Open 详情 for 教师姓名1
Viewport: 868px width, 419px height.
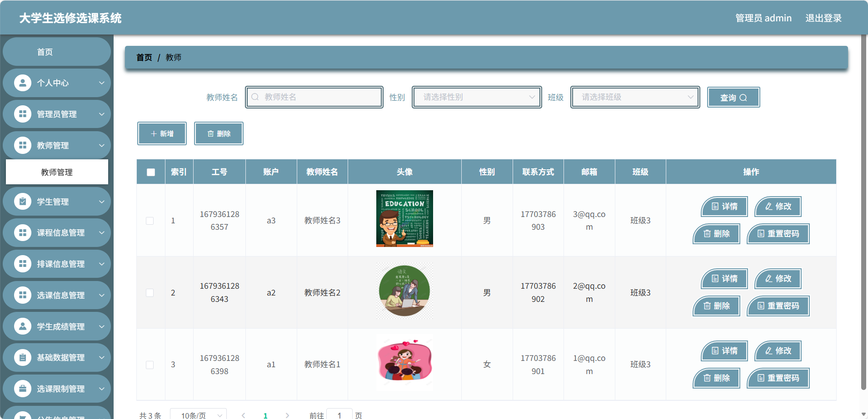[x=724, y=351]
